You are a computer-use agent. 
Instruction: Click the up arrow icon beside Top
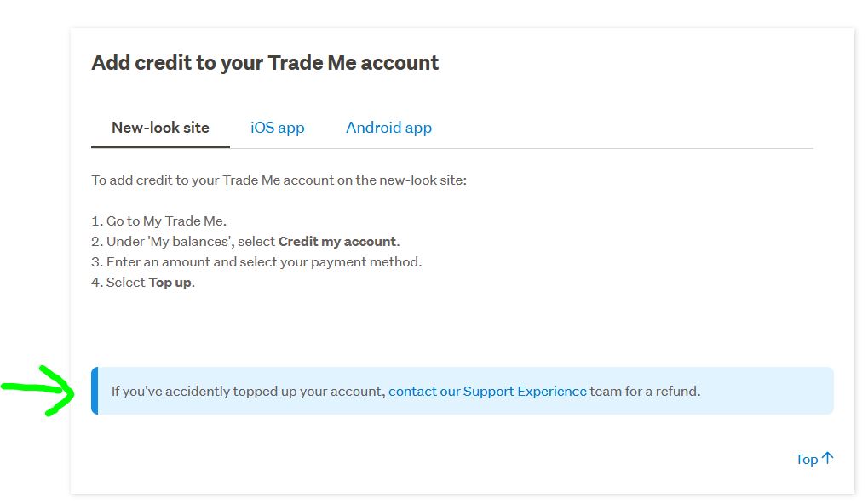pyautogui.click(x=827, y=458)
